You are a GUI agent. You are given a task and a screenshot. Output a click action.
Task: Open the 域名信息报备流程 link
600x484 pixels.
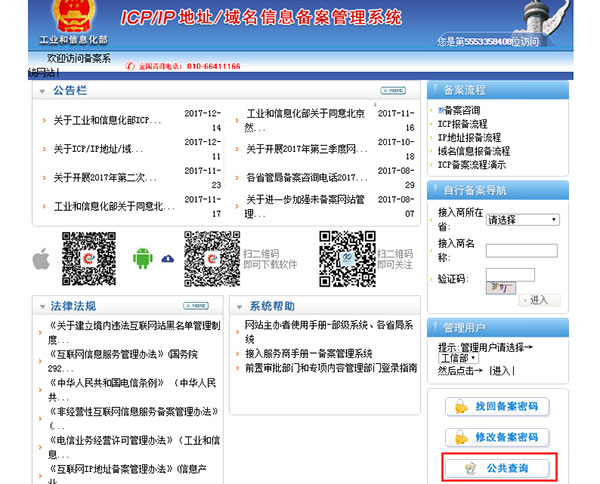(x=474, y=151)
